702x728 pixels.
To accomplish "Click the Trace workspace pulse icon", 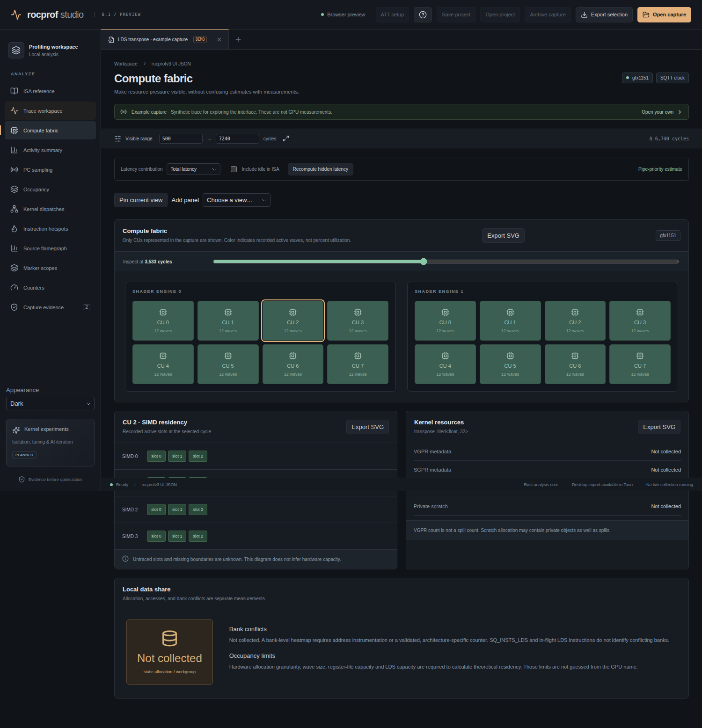I will pyautogui.click(x=15, y=111).
